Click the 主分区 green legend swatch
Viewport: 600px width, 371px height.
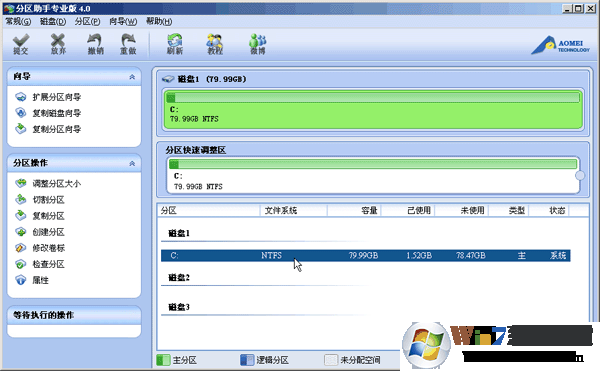pos(163,360)
